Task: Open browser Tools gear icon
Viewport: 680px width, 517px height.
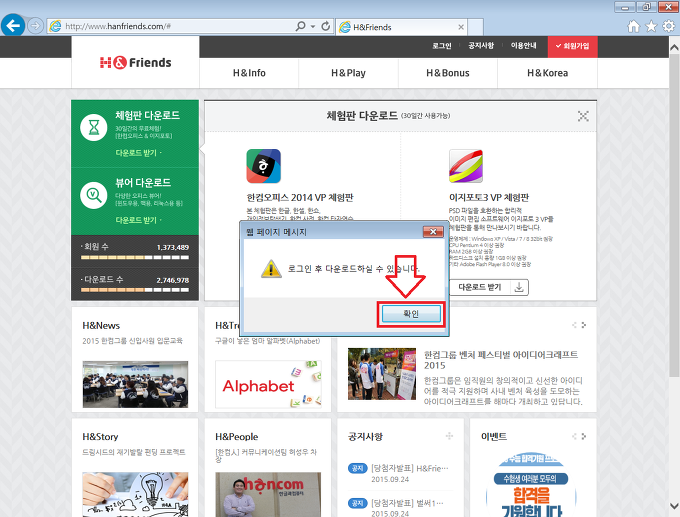Action: coord(669,26)
